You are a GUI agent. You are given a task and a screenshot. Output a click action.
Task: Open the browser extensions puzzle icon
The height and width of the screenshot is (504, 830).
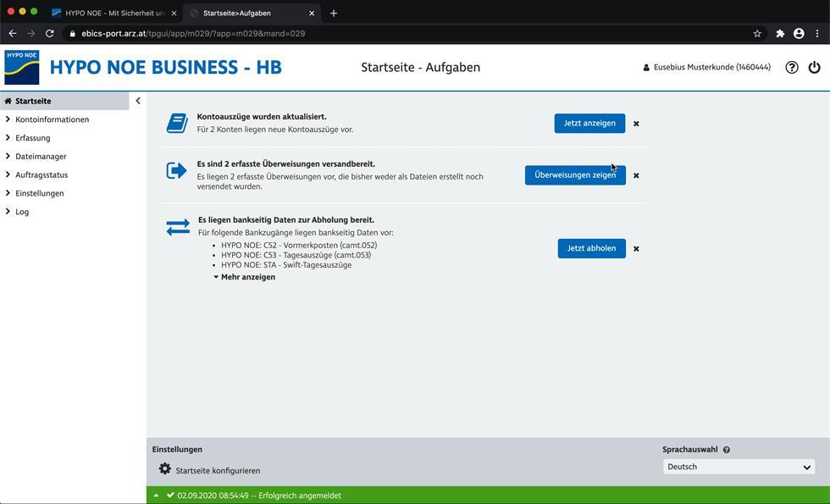(x=779, y=34)
